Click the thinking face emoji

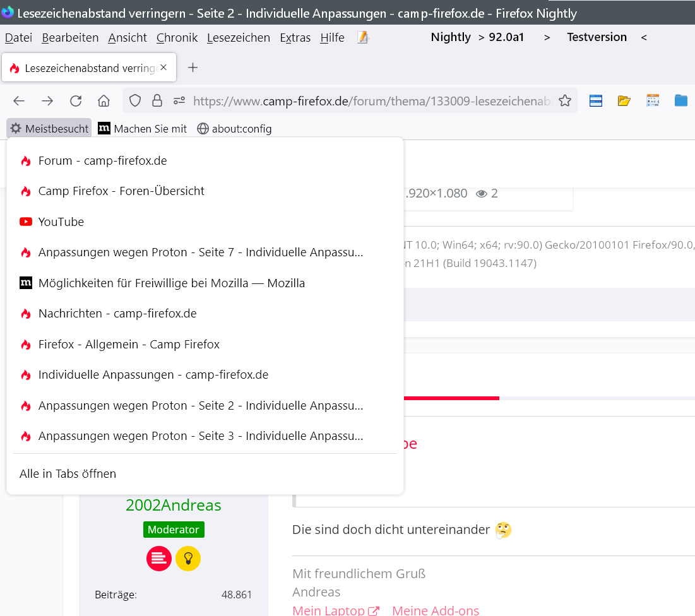coord(504,530)
